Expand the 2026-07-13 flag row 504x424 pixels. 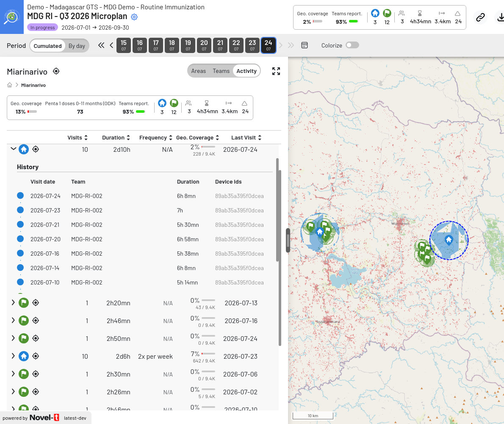pos(13,302)
